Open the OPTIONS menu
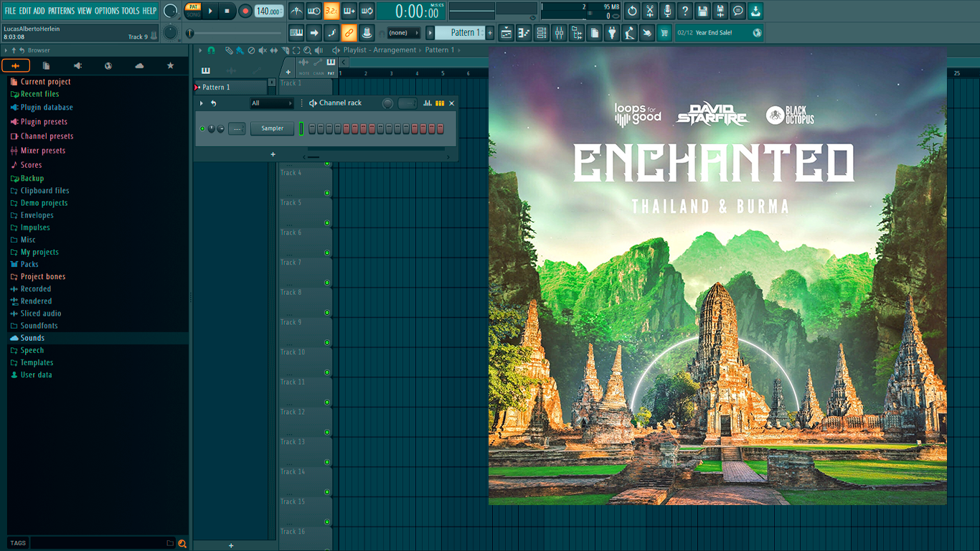The width and height of the screenshot is (980, 551). click(107, 11)
